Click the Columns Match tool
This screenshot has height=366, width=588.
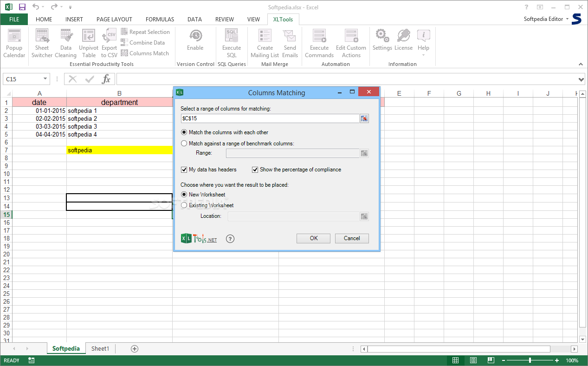pos(145,53)
